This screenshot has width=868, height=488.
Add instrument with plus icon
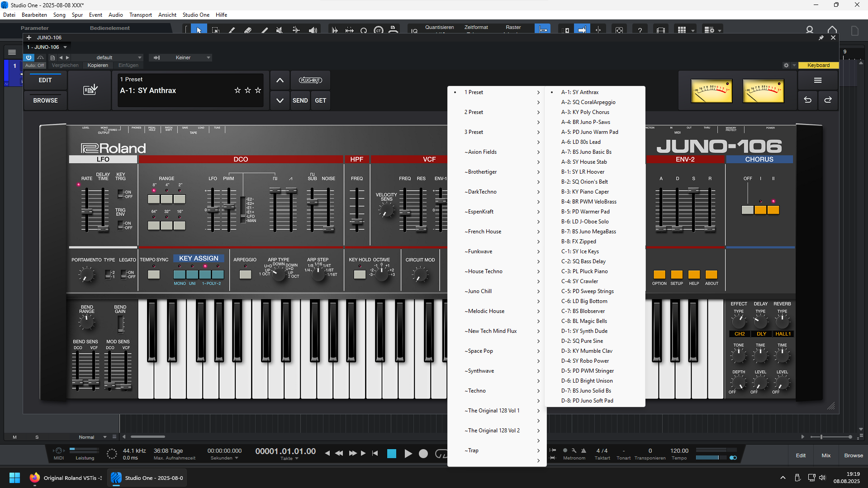click(29, 38)
